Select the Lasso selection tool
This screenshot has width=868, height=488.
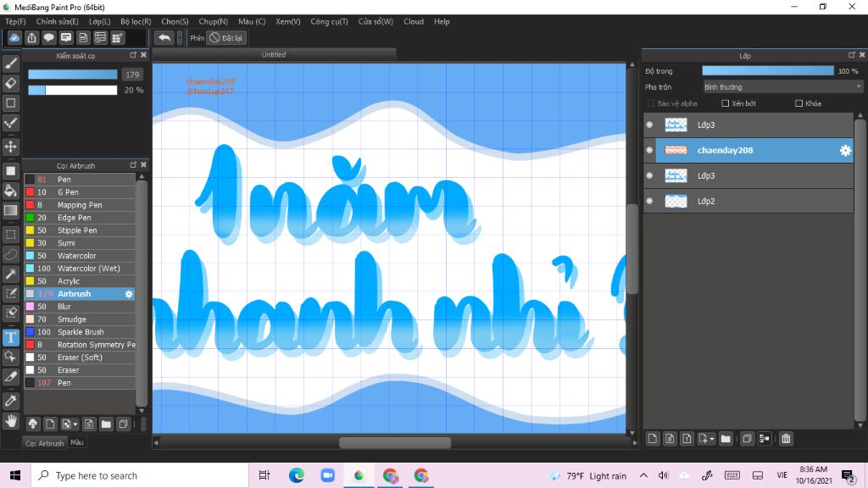coord(10,254)
